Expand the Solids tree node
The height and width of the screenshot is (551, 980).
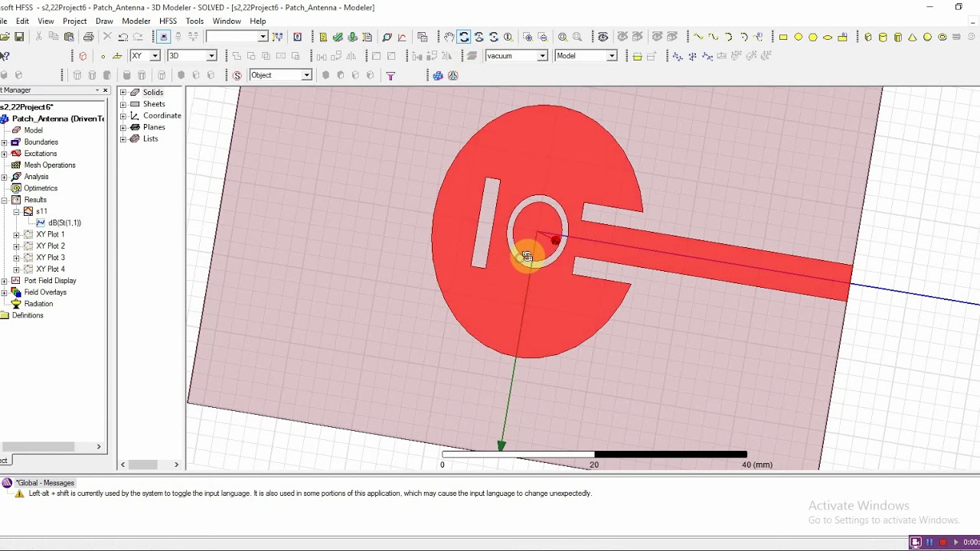tap(123, 93)
